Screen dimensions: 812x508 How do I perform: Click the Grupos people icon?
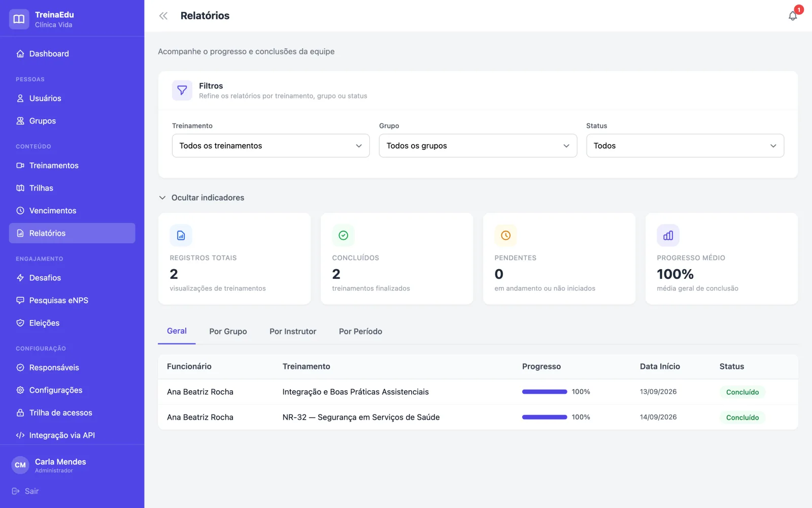[x=20, y=121]
